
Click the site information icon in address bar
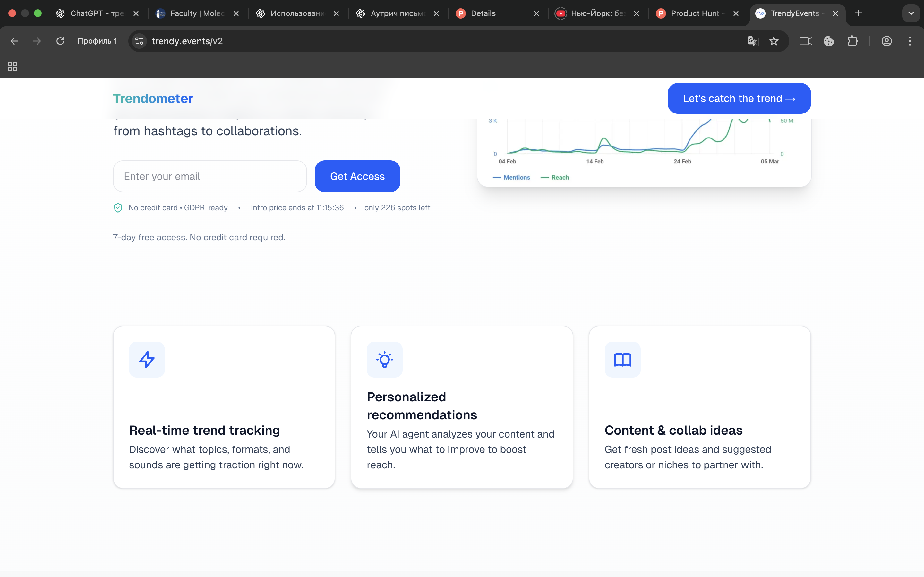(139, 41)
